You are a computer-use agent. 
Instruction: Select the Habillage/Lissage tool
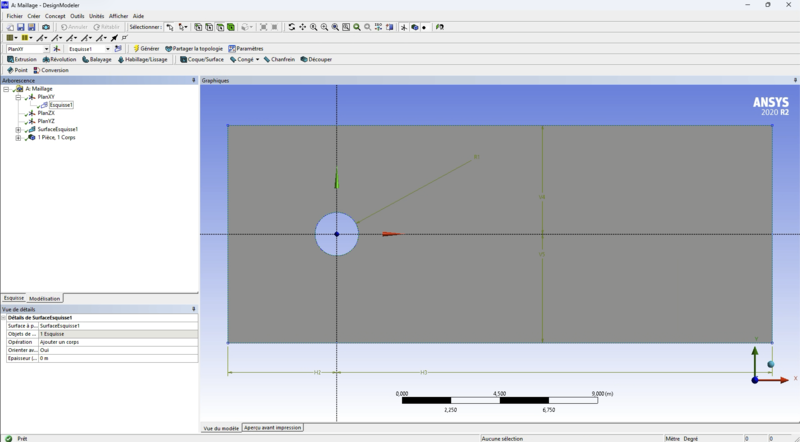pos(142,60)
